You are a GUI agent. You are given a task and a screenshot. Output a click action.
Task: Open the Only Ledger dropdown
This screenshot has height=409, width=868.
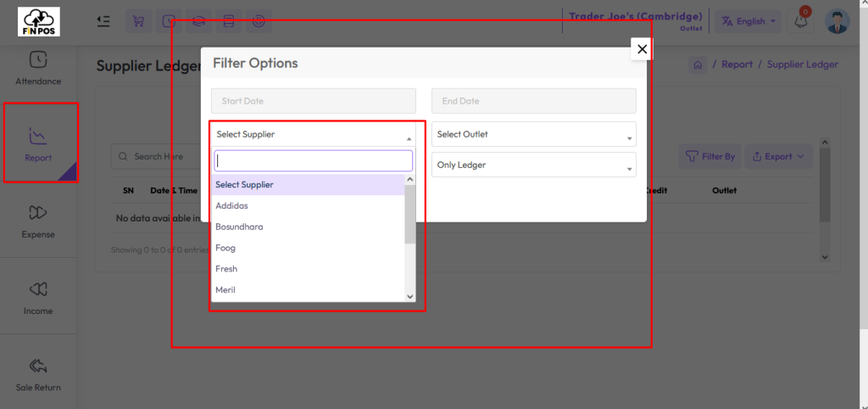coord(534,165)
